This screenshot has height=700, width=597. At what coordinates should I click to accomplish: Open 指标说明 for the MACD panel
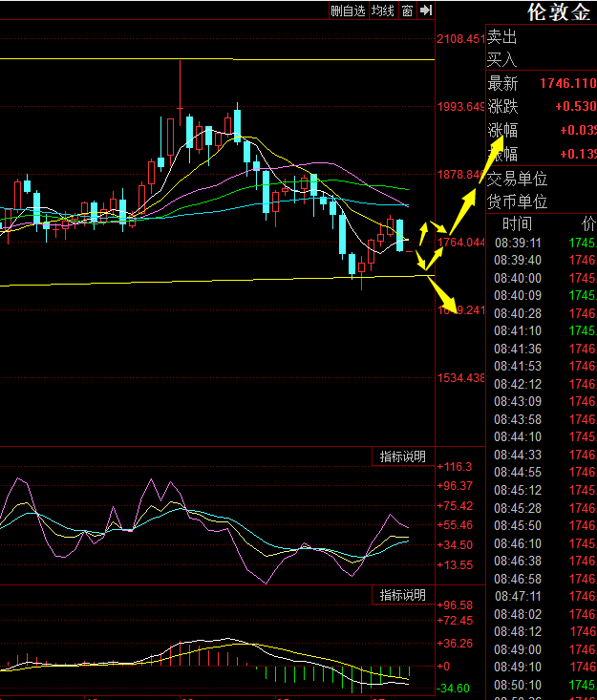(403, 595)
